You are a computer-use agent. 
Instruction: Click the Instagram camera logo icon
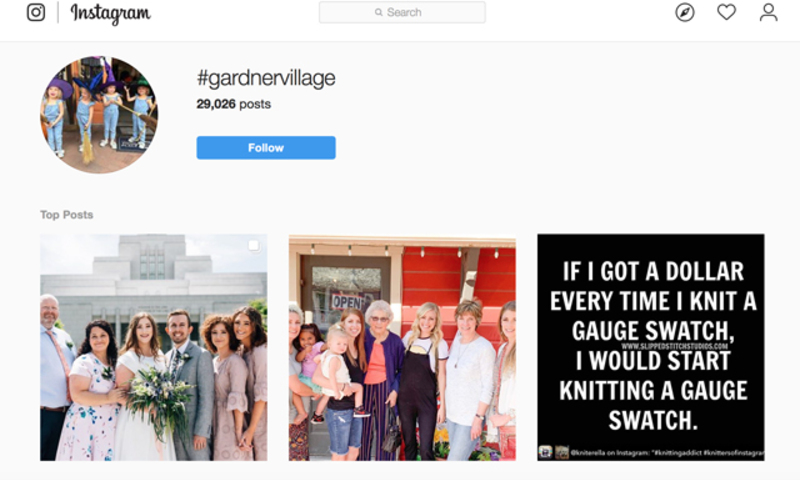[x=36, y=12]
